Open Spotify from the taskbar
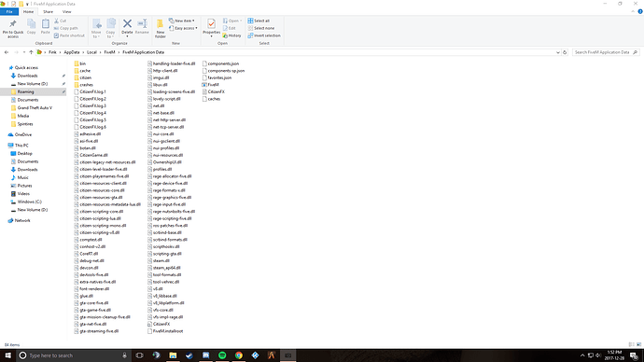The width and height of the screenshot is (644, 362). pos(222,355)
